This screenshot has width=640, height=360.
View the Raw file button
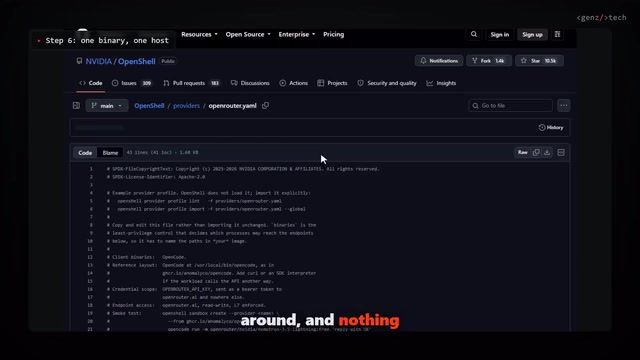(x=522, y=152)
